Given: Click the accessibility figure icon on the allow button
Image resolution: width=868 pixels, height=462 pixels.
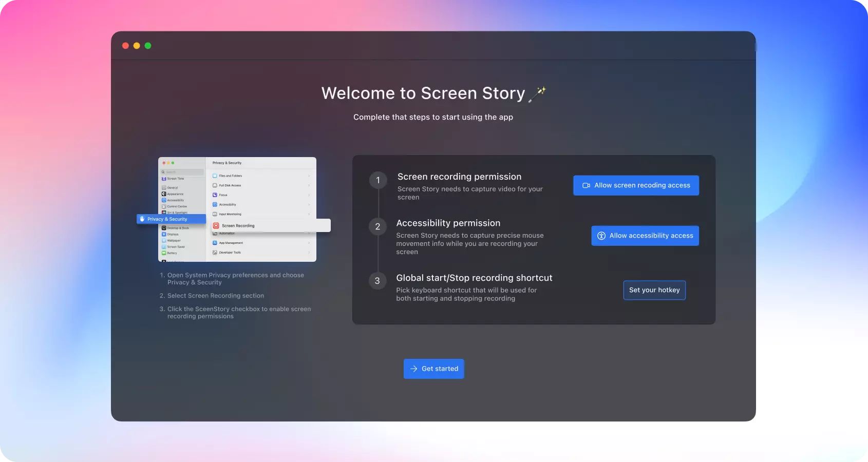Looking at the screenshot, I should tap(601, 236).
